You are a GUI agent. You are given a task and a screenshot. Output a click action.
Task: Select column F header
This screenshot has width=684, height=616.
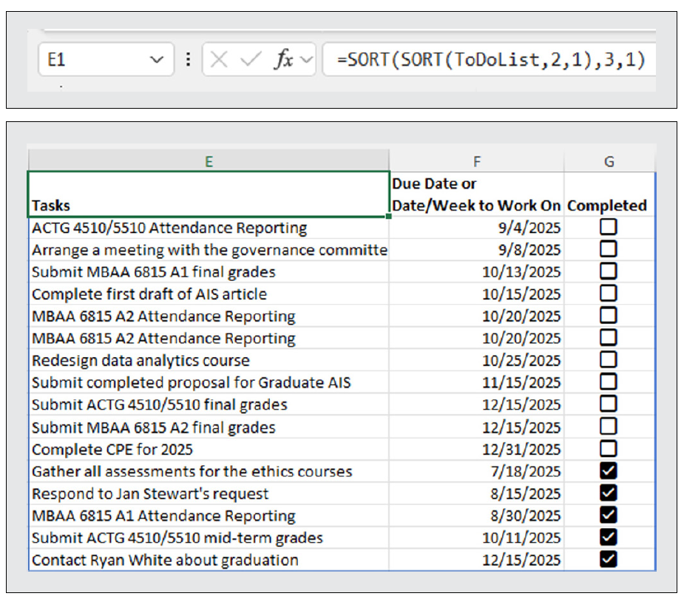click(x=476, y=161)
